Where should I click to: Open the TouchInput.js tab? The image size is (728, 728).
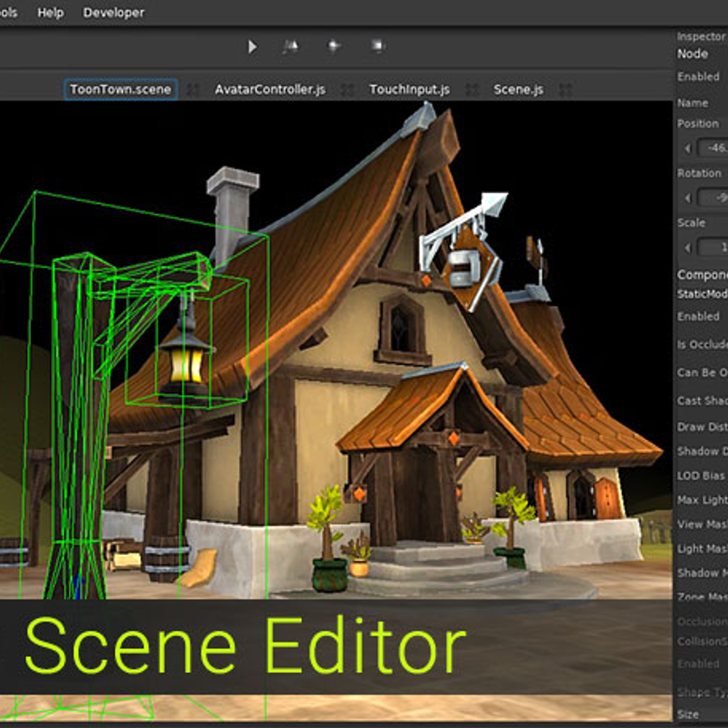pos(409,90)
